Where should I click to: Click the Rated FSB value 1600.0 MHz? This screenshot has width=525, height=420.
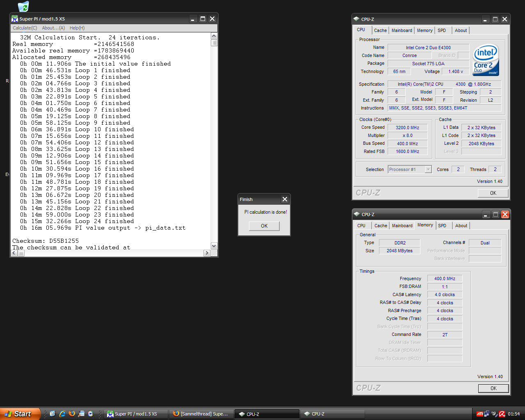pos(407,151)
